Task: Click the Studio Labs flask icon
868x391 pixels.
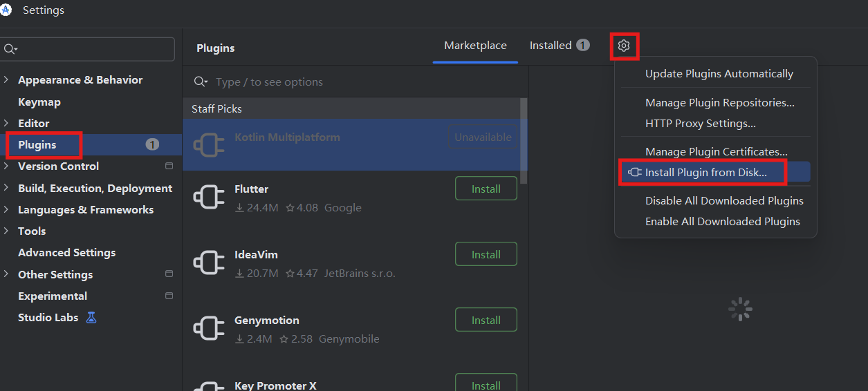Action: [91, 318]
